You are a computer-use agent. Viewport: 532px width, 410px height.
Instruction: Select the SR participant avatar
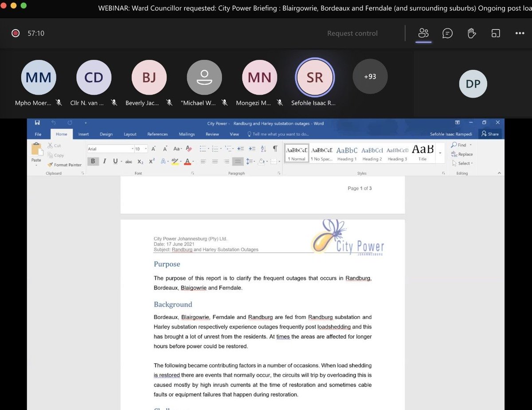[x=315, y=77]
